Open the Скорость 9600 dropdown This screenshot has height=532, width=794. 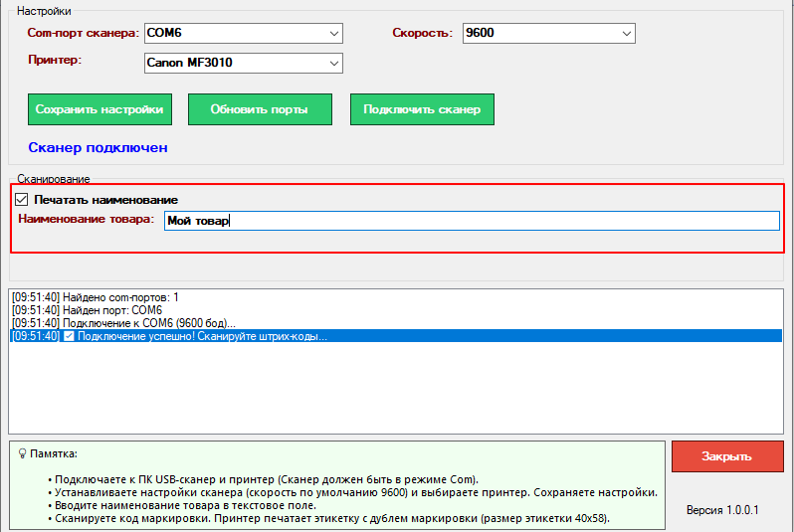548,34
